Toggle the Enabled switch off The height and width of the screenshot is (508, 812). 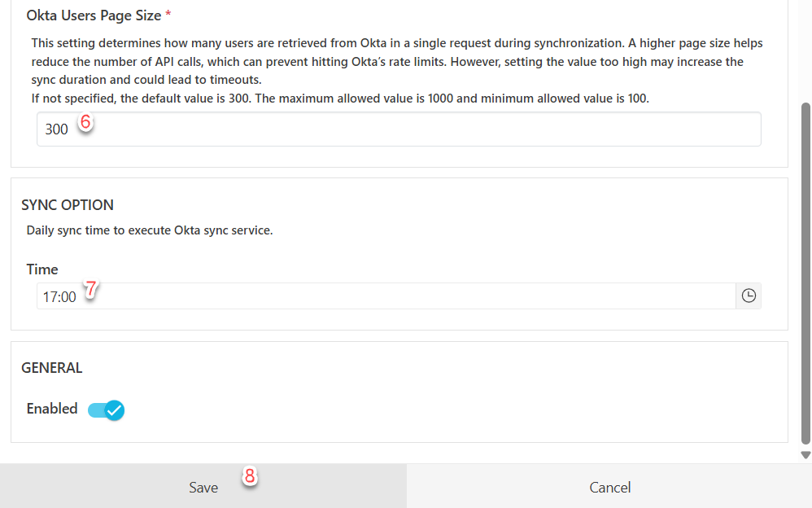click(106, 409)
